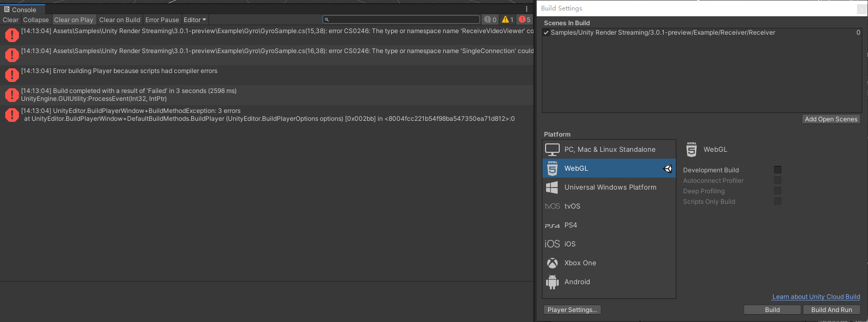The height and width of the screenshot is (322, 868).
Task: Click error icon of Error building Player
Action: (12, 75)
